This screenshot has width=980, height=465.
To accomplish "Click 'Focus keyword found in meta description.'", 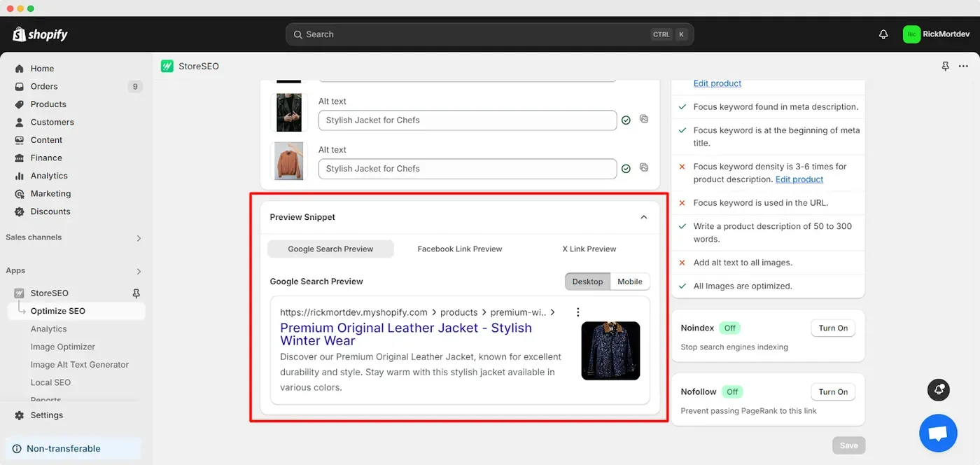I will coord(776,107).
